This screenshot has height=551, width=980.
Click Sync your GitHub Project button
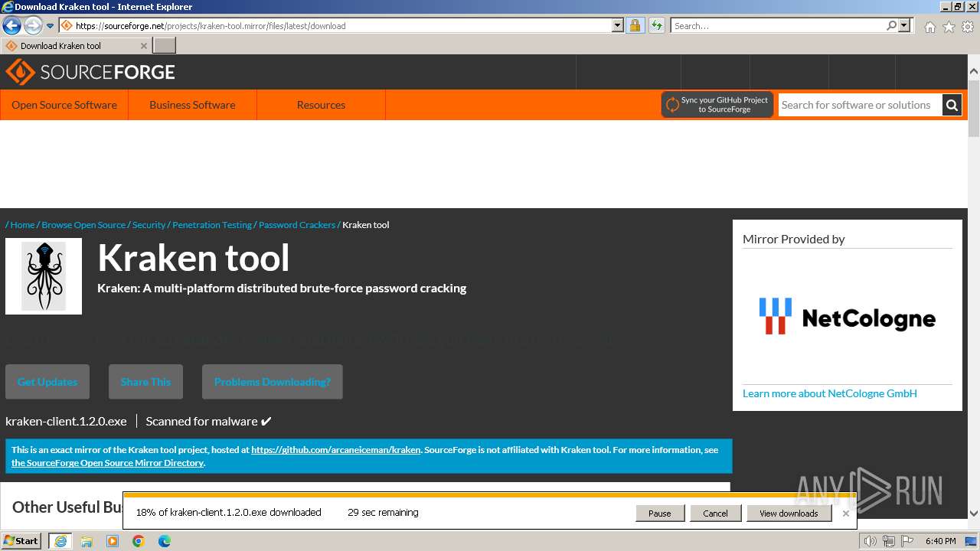(x=717, y=105)
